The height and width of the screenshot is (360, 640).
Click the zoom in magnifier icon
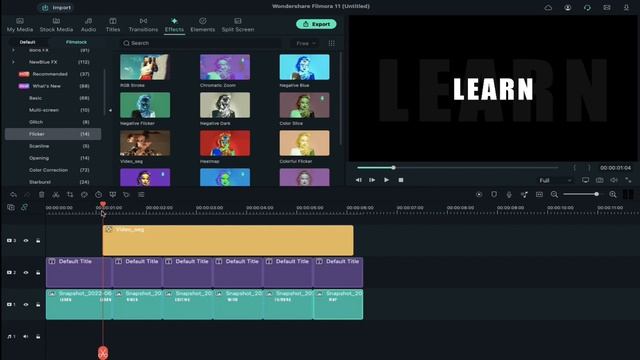pyautogui.click(x=613, y=195)
